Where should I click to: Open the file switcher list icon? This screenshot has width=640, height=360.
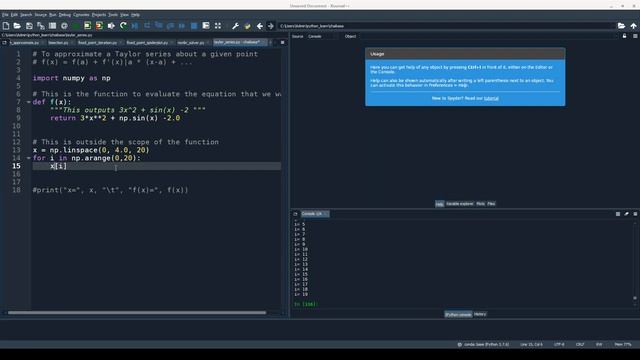pos(52,26)
